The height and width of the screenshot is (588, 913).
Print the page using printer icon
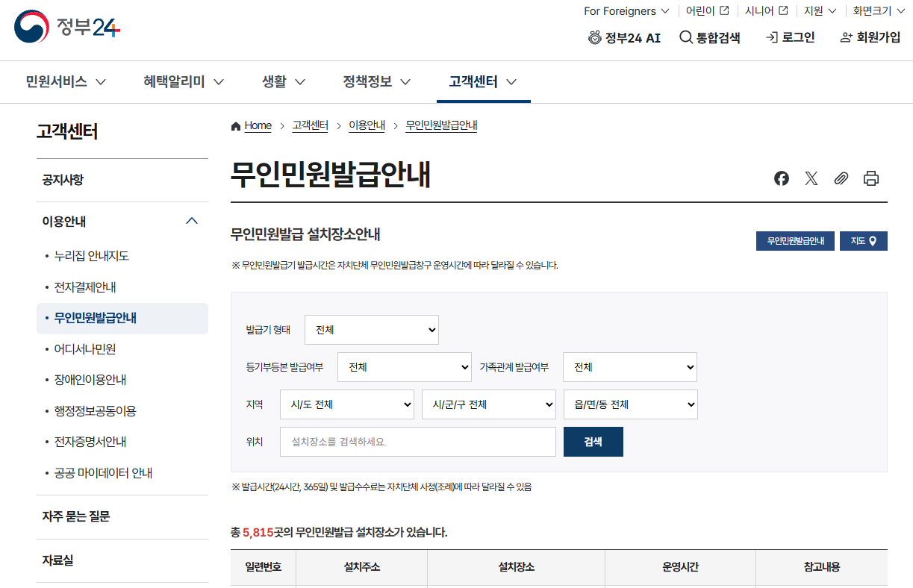[x=870, y=178]
